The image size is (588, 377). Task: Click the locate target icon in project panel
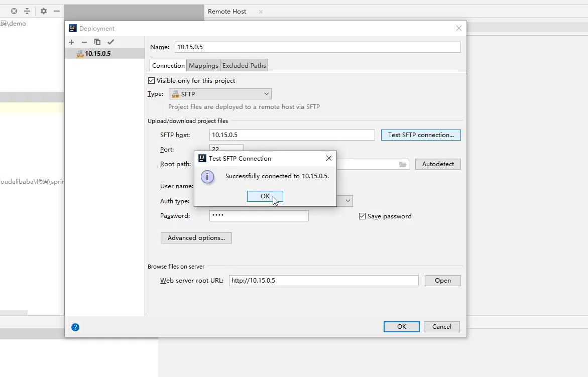tap(14, 11)
